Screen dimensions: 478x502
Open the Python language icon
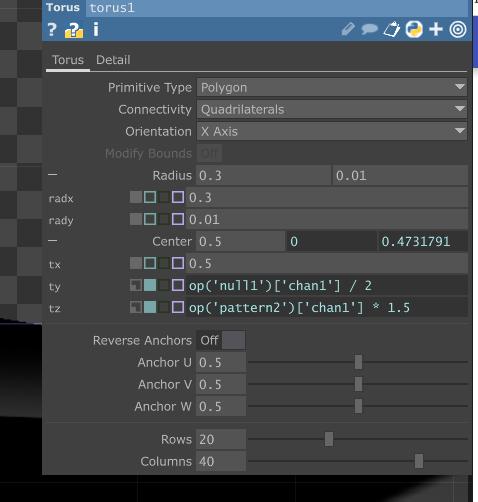click(414, 29)
